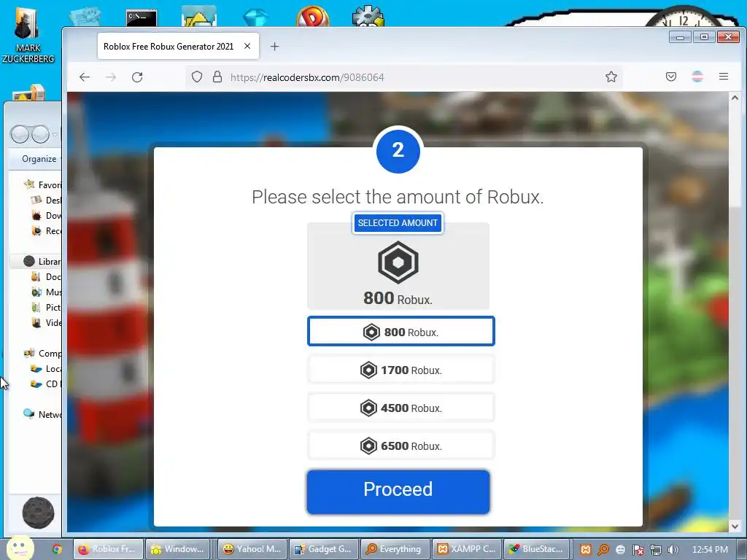Select Pictures in the Explorer sidebar
This screenshot has height=560, width=747.
point(46,307)
